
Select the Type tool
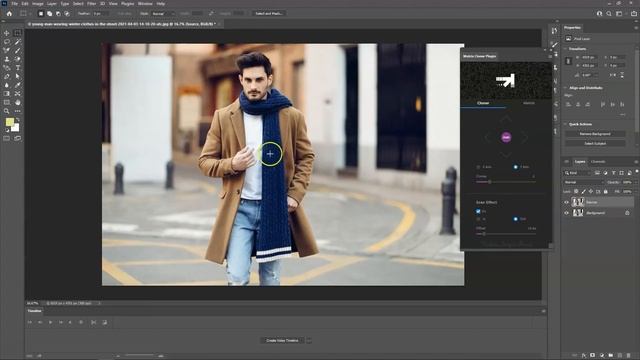[18, 68]
